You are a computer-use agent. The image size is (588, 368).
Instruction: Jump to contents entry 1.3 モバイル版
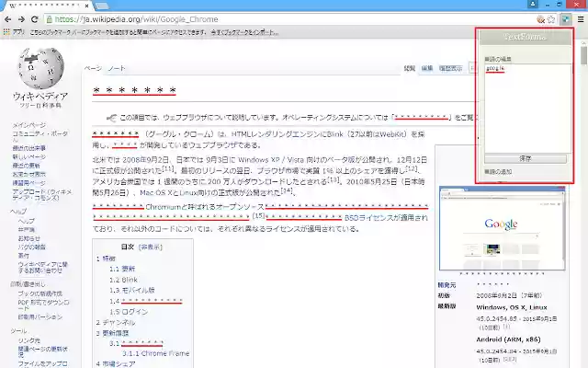pyautogui.click(x=132, y=290)
